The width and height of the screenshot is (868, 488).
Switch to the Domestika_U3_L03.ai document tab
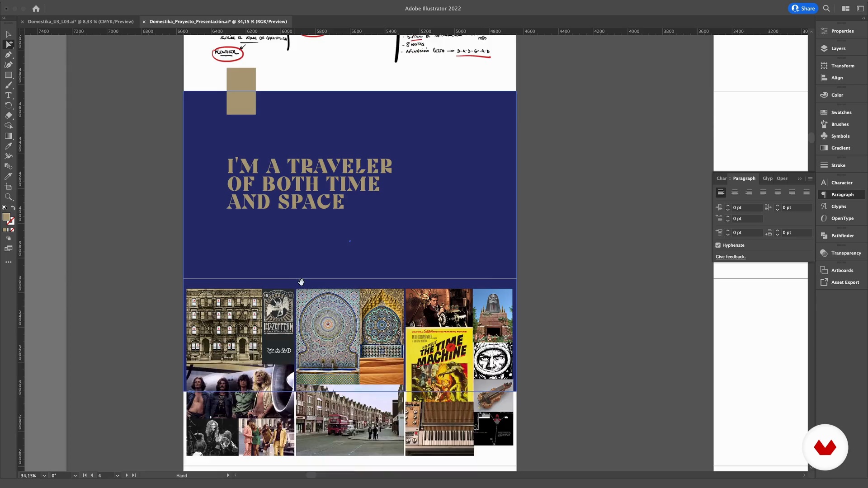click(80, 22)
